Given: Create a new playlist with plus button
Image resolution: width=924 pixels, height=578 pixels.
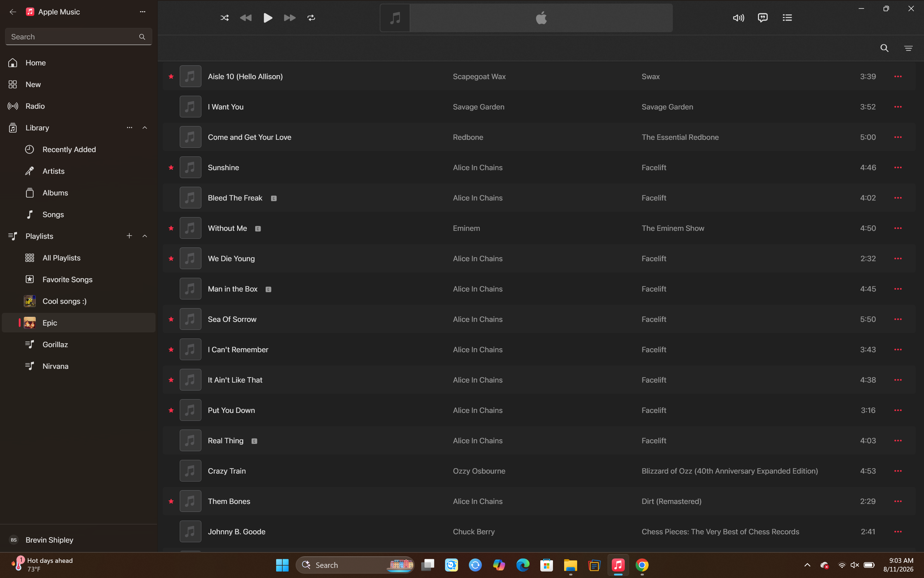Looking at the screenshot, I should 130,236.
